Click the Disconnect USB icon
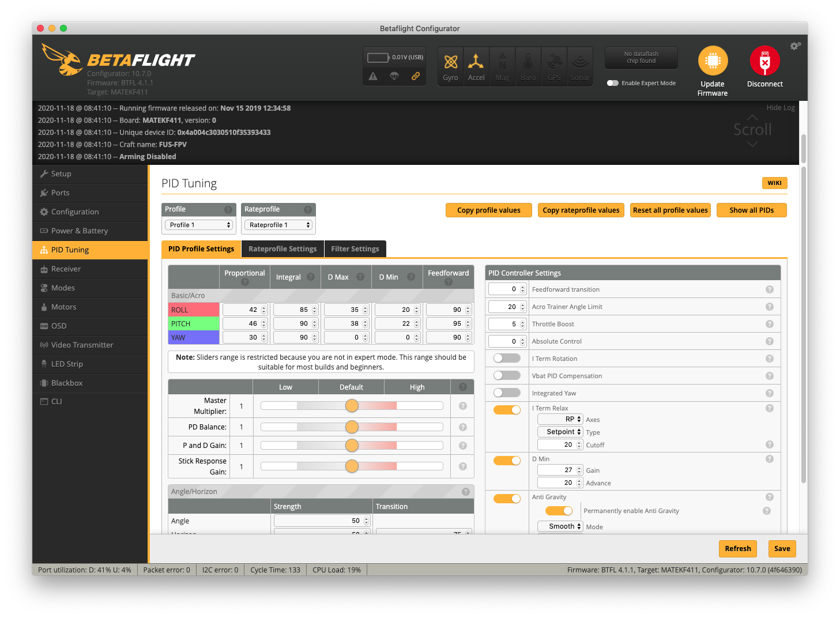Image resolution: width=840 pixels, height=618 pixels. [765, 61]
